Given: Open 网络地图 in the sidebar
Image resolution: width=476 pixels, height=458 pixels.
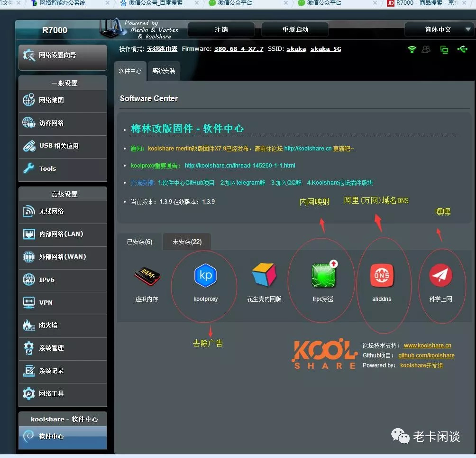Looking at the screenshot, I should tap(63, 101).
